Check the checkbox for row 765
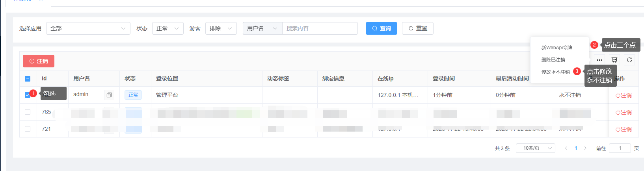 (28, 112)
